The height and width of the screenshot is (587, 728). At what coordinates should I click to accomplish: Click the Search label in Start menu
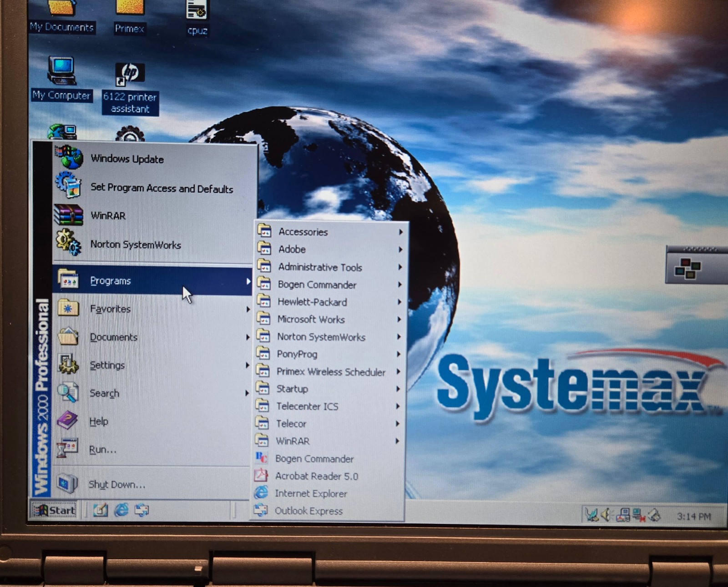click(x=105, y=393)
